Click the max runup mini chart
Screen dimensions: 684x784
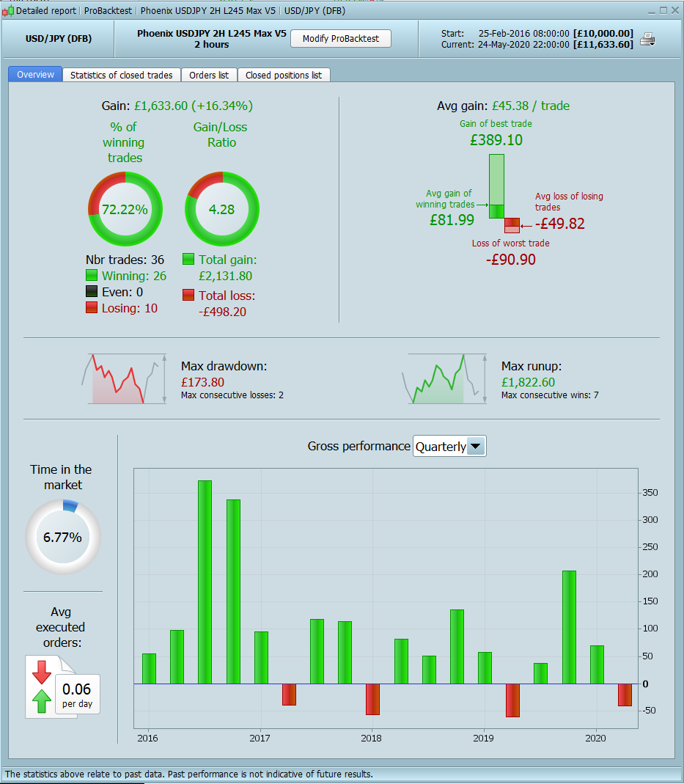coord(445,378)
